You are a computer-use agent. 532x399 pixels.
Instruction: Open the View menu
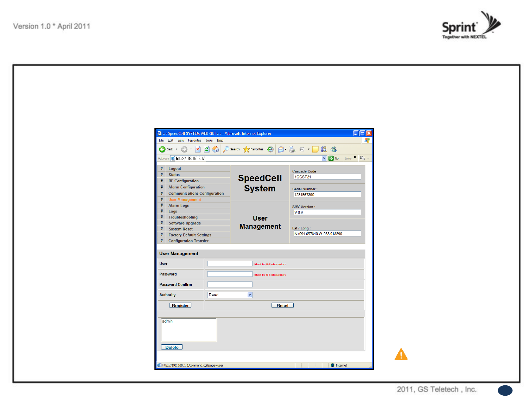tap(181, 140)
